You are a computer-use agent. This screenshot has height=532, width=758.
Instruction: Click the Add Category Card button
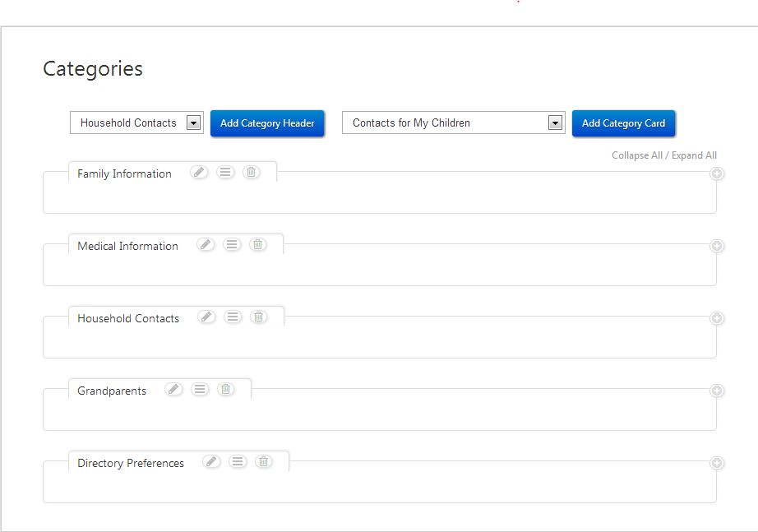(x=624, y=123)
